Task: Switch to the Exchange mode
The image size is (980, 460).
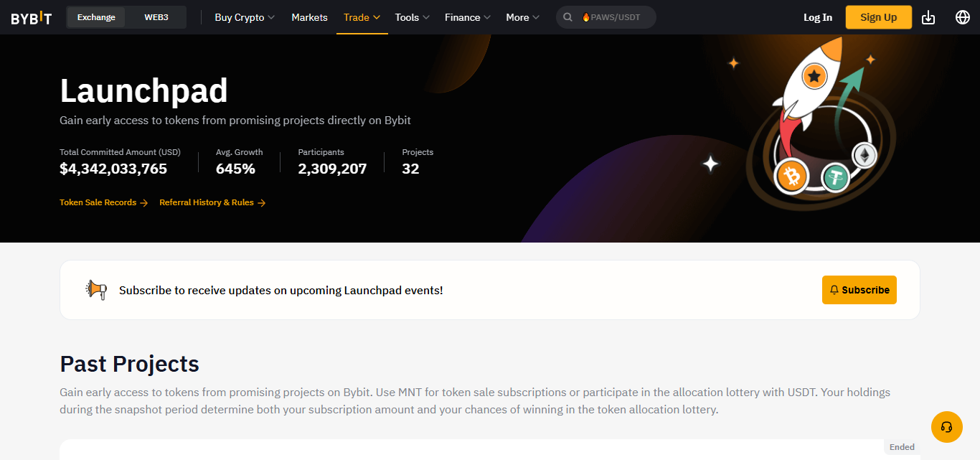Action: pos(96,17)
